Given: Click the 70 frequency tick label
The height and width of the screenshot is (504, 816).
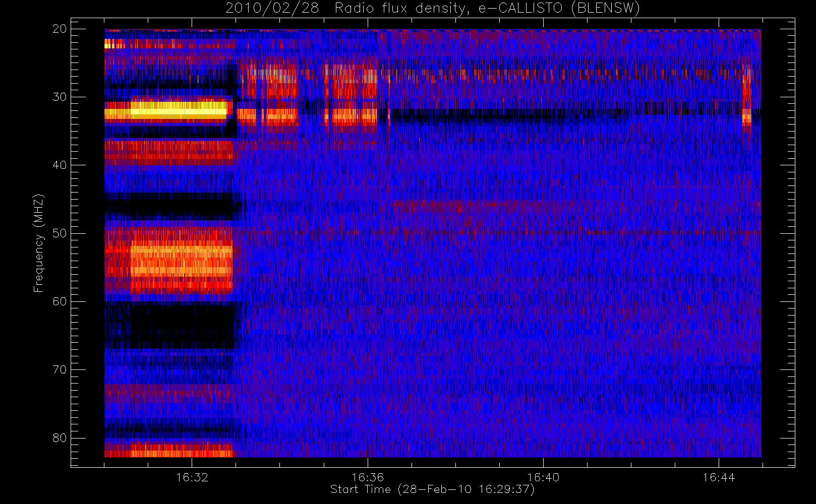Looking at the screenshot, I should coord(60,369).
